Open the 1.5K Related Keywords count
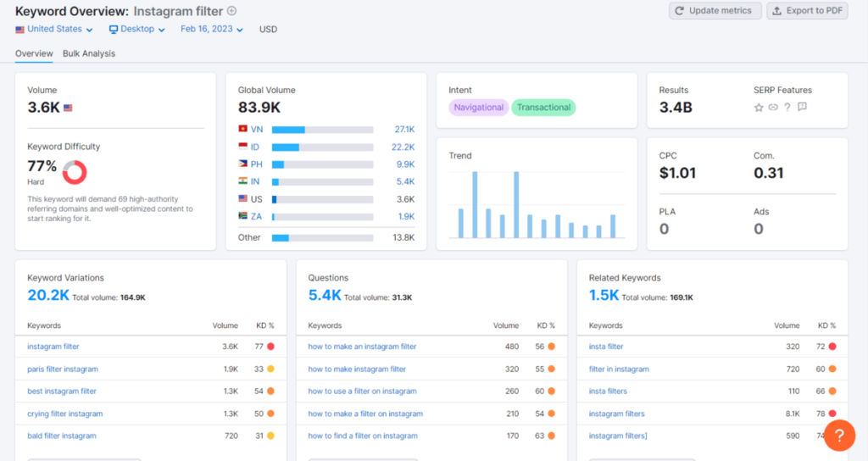 click(x=604, y=296)
